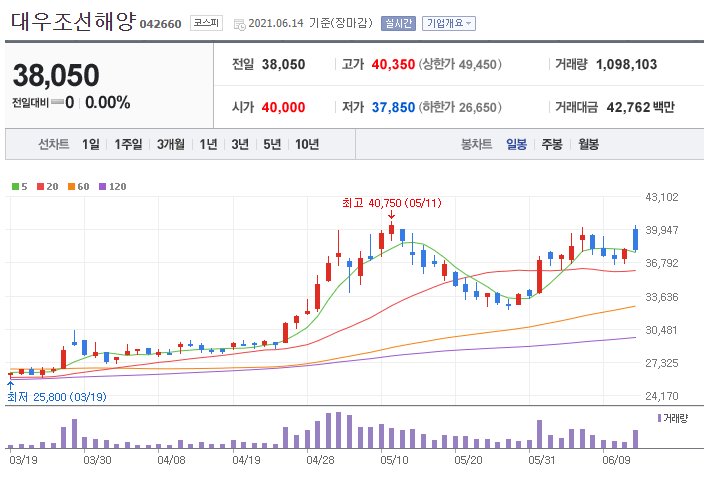Screen dimensions: 704x489
Task: Click the 33,636 y-axis price label
Action: pos(662,297)
